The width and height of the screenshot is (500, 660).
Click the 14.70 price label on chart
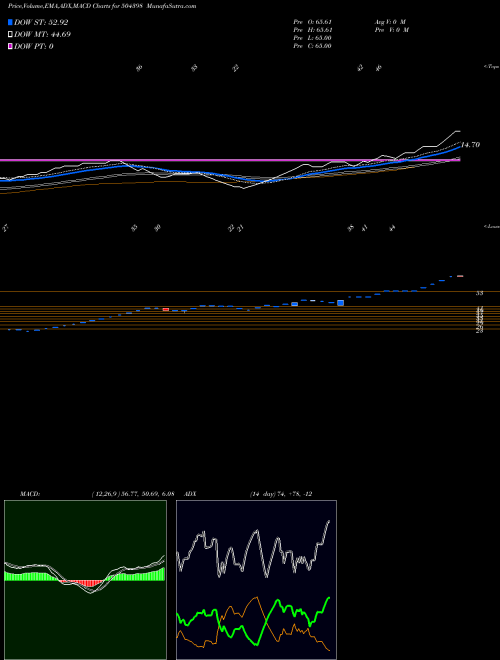coord(470,145)
